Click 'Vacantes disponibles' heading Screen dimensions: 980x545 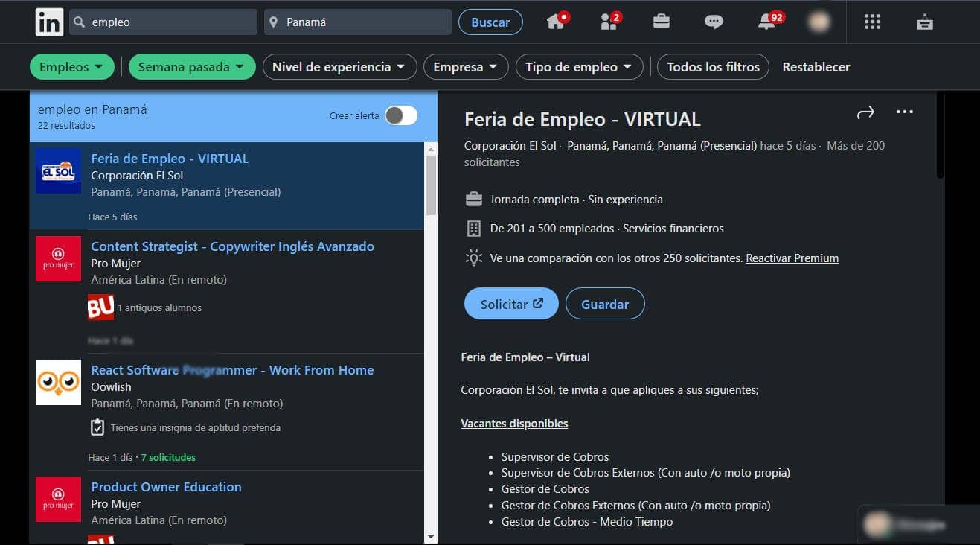(514, 424)
